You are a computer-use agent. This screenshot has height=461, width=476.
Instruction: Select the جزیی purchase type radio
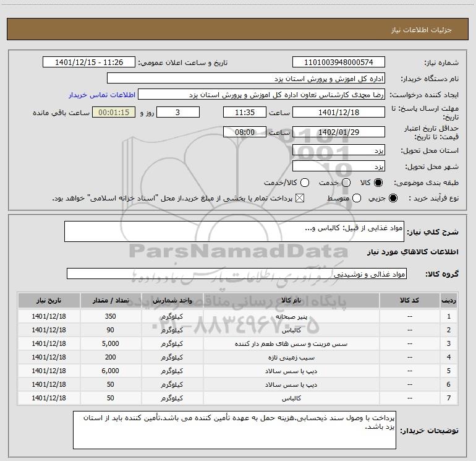[393, 198]
